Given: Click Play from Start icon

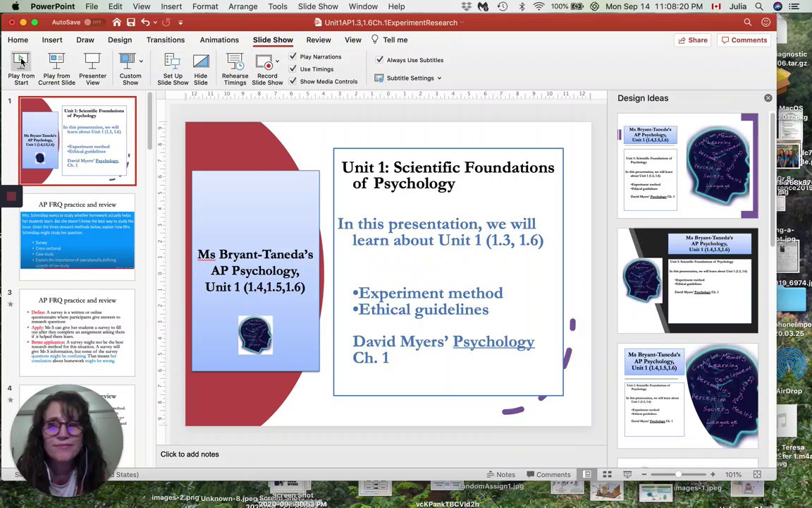Looking at the screenshot, I should [21, 61].
